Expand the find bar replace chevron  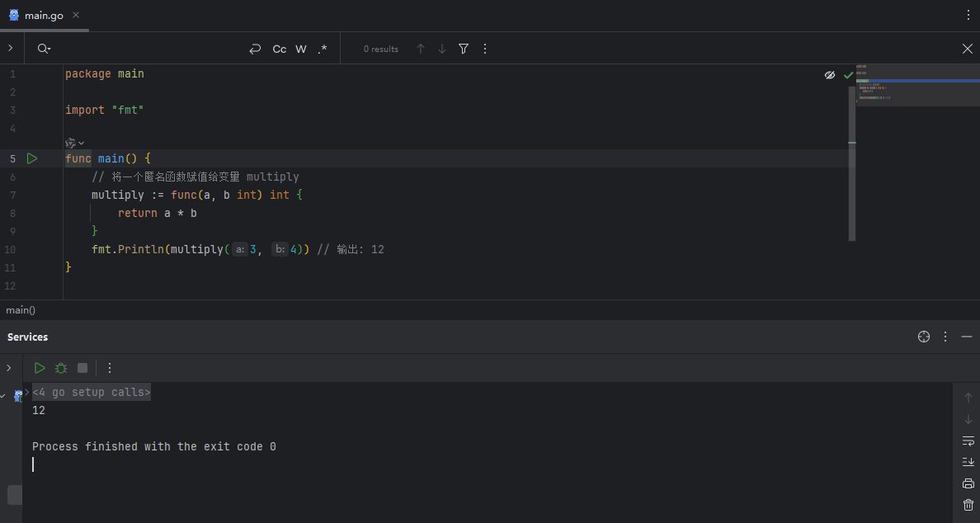point(10,49)
